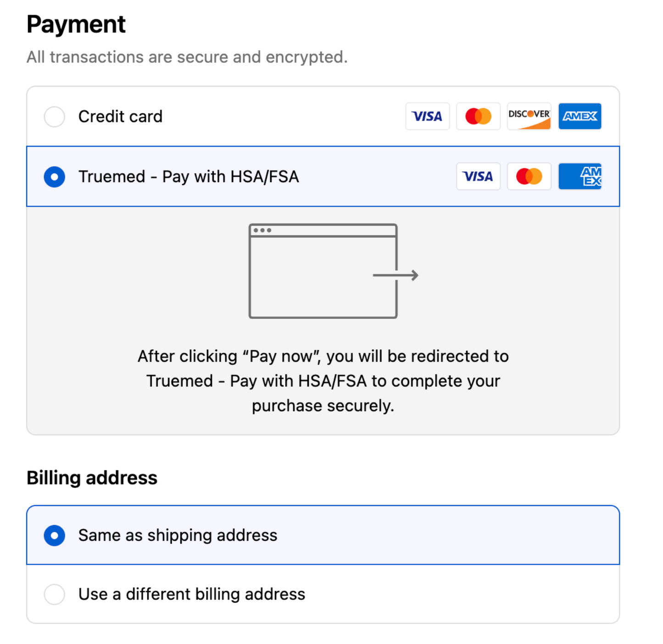Click the AMEX icon on the Credit card row
This screenshot has height=644, width=663.
tap(579, 116)
